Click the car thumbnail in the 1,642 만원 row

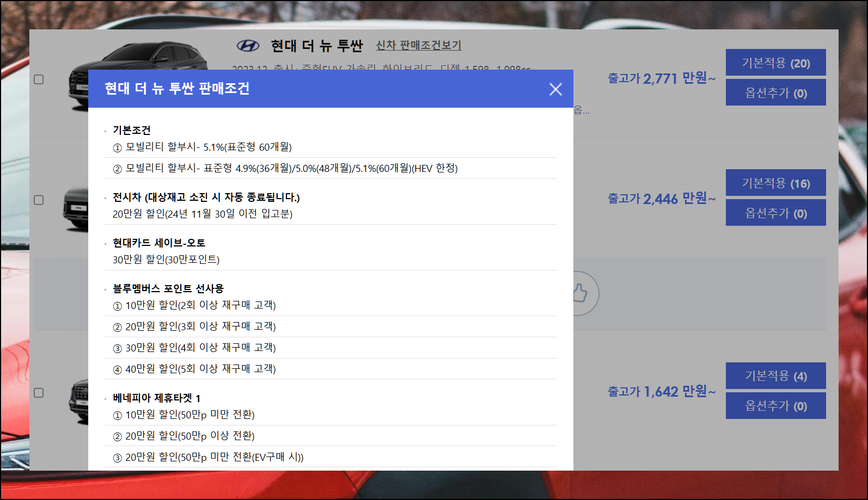(x=78, y=402)
